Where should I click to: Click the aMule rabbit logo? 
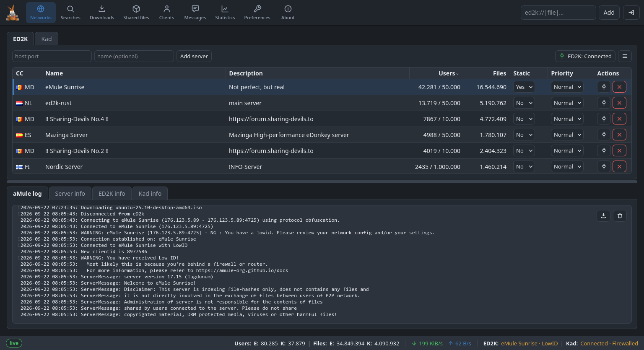13,13
